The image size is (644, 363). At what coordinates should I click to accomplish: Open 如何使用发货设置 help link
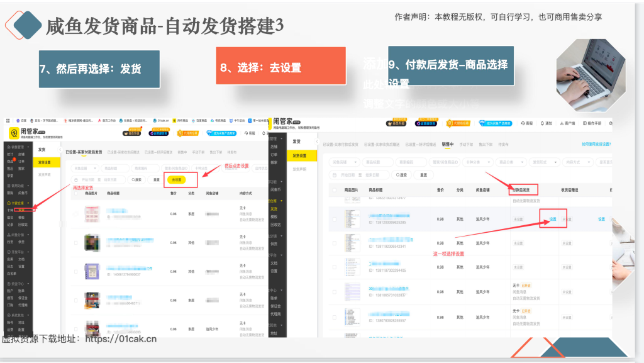point(596,144)
